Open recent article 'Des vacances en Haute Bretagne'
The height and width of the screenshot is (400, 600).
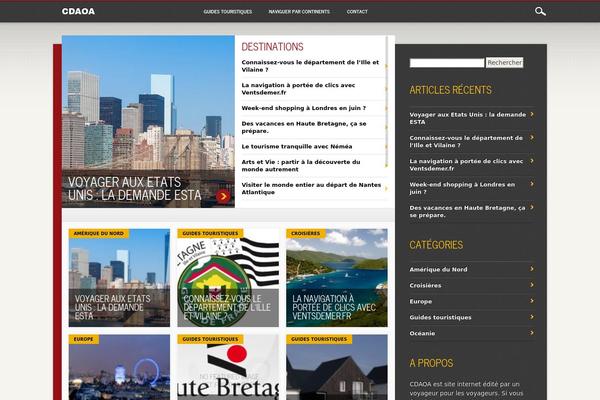(467, 211)
